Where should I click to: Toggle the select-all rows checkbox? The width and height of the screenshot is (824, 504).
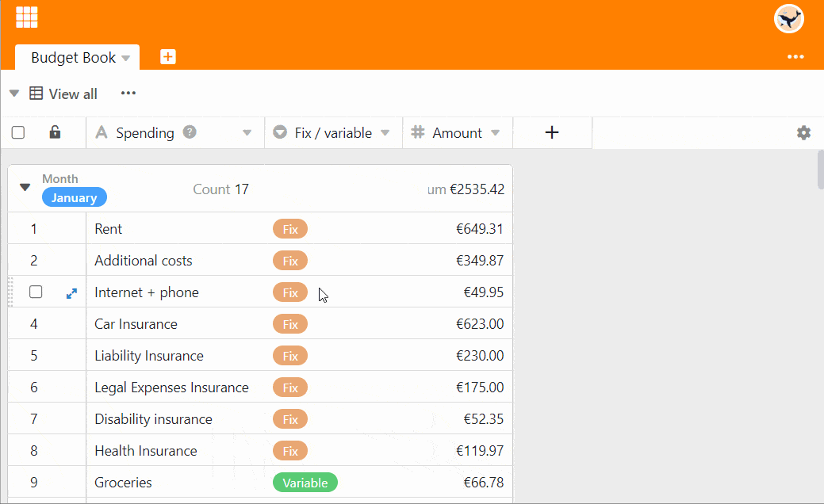click(18, 132)
